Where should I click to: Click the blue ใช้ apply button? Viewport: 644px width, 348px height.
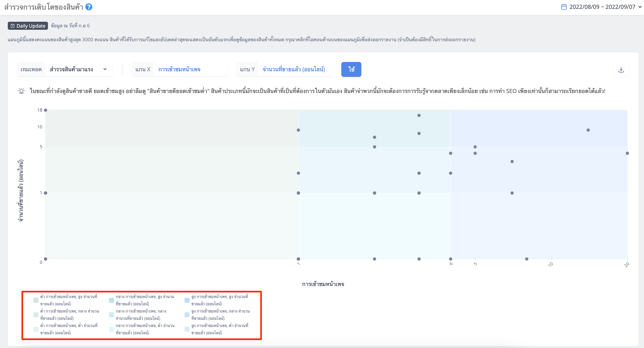tap(351, 69)
